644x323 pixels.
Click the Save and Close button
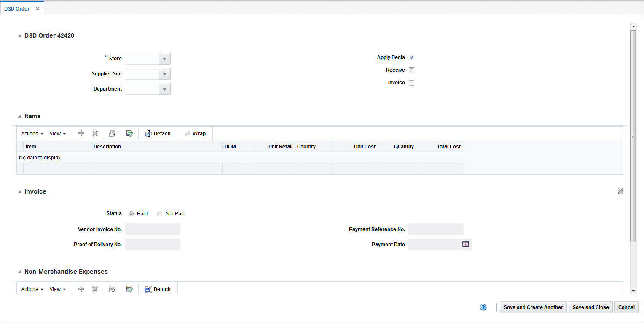pyautogui.click(x=590, y=307)
